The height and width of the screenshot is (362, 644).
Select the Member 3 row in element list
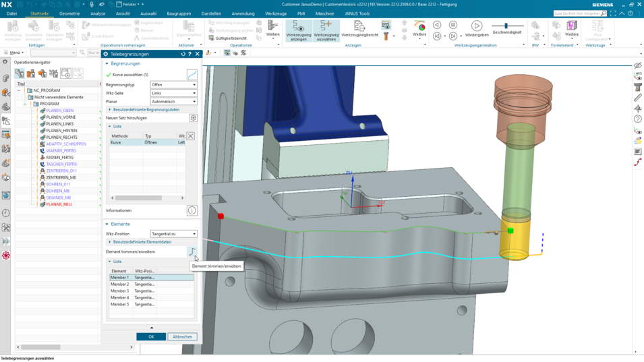tap(151, 291)
